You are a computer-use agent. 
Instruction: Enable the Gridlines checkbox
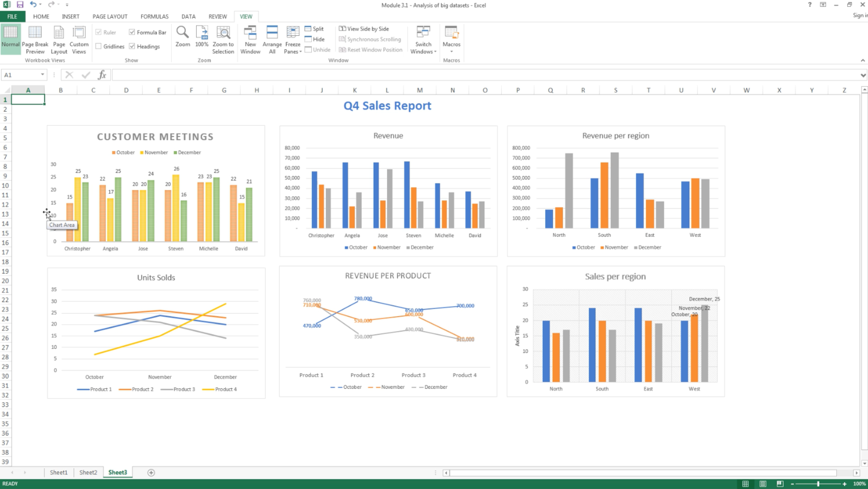(x=98, y=46)
